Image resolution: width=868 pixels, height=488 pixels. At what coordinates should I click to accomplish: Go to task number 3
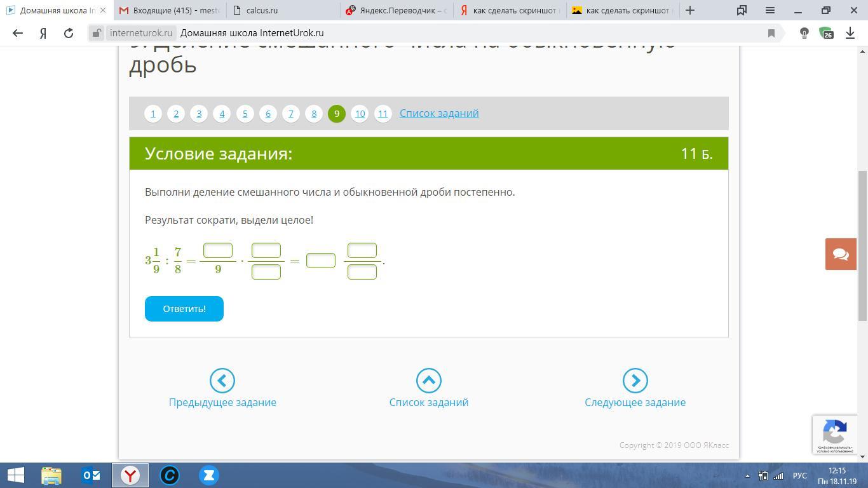[199, 114]
